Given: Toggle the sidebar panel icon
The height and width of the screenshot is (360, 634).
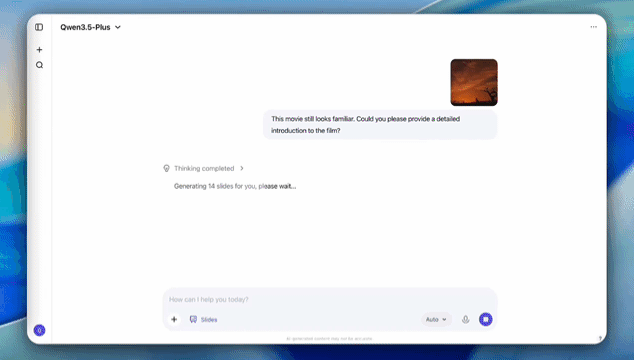Looking at the screenshot, I should (x=39, y=27).
